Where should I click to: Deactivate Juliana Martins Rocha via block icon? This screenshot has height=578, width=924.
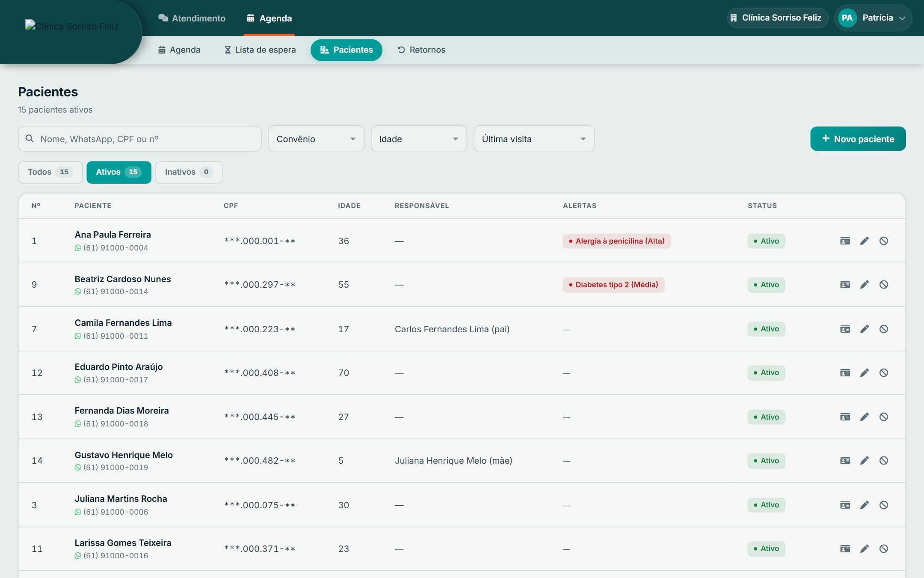[884, 505]
